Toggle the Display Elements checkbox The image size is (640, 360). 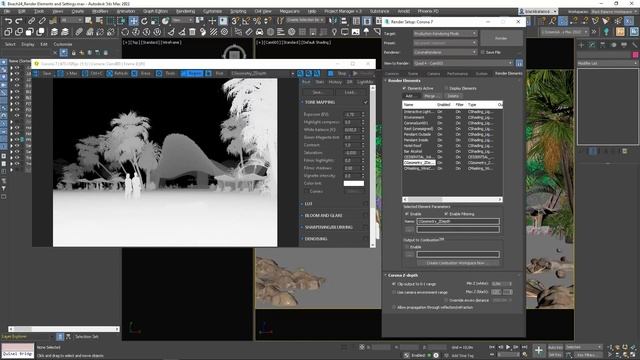click(x=446, y=88)
